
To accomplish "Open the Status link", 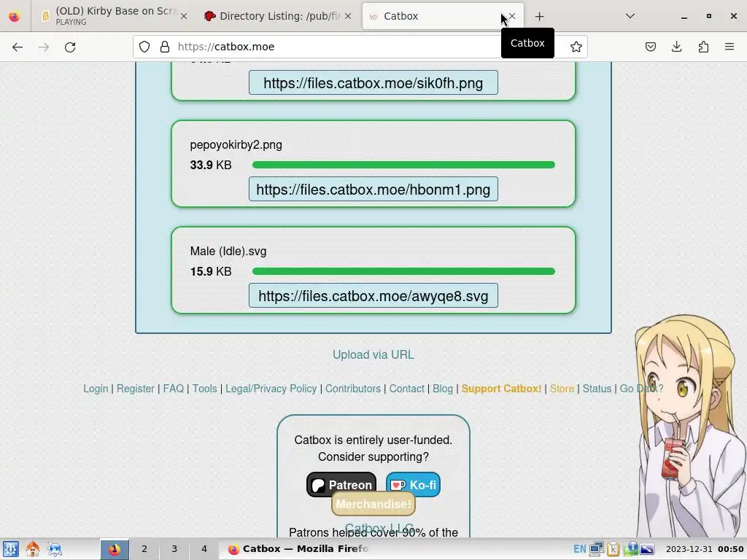I will [x=597, y=389].
